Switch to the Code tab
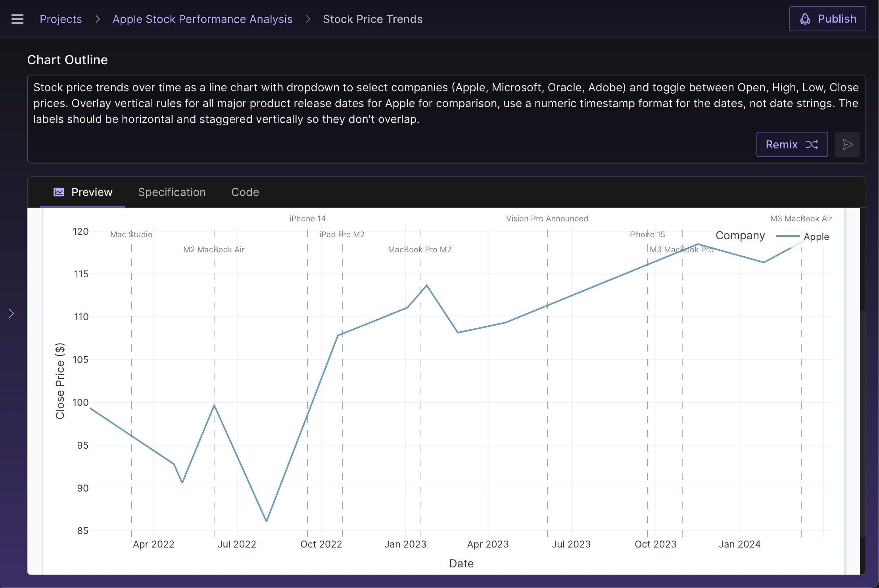The width and height of the screenshot is (879, 588). [245, 192]
